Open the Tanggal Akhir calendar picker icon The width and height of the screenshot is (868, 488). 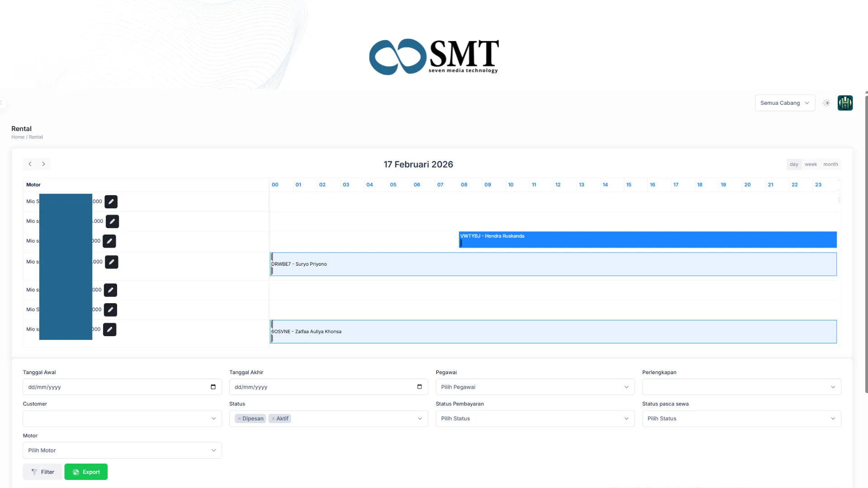(x=419, y=387)
